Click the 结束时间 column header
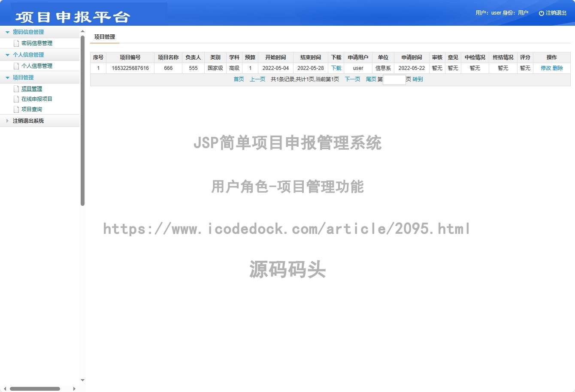Screen dimensions: 575x392 click(x=311, y=57)
